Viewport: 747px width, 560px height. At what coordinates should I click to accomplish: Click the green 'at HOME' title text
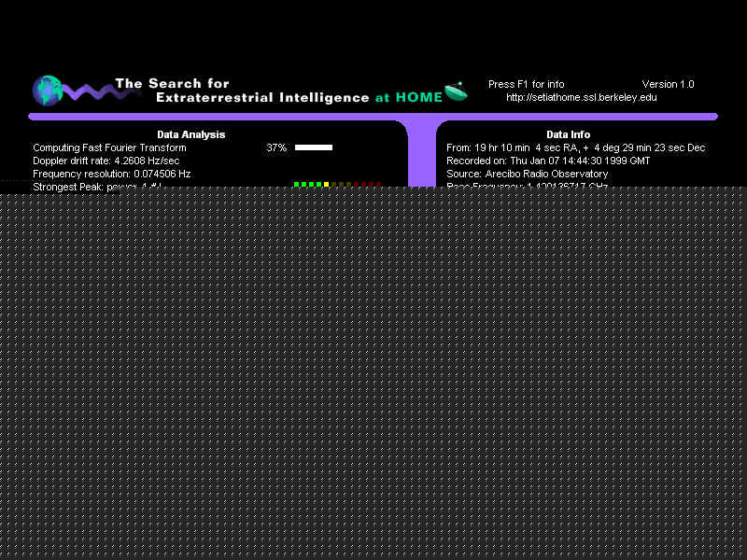pos(408,97)
